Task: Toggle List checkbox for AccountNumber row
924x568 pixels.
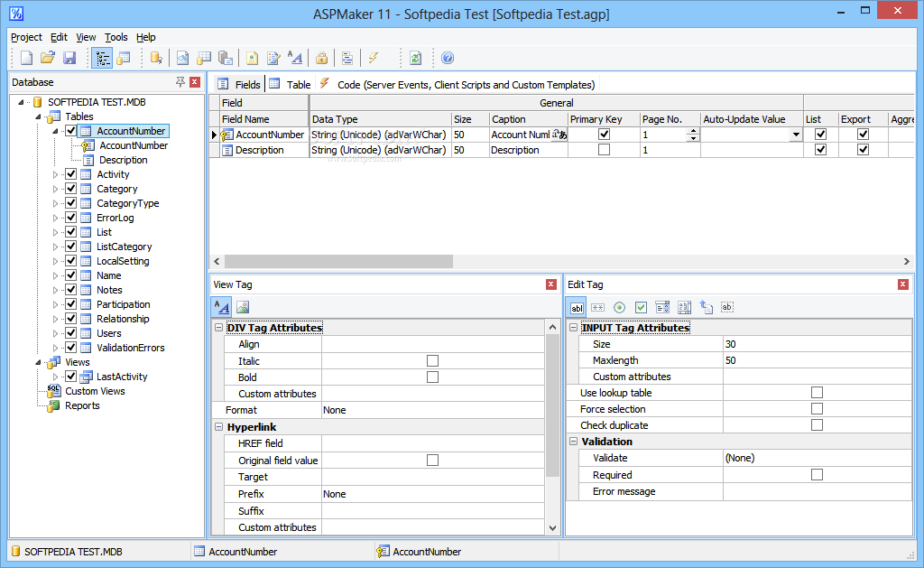Action: click(820, 135)
